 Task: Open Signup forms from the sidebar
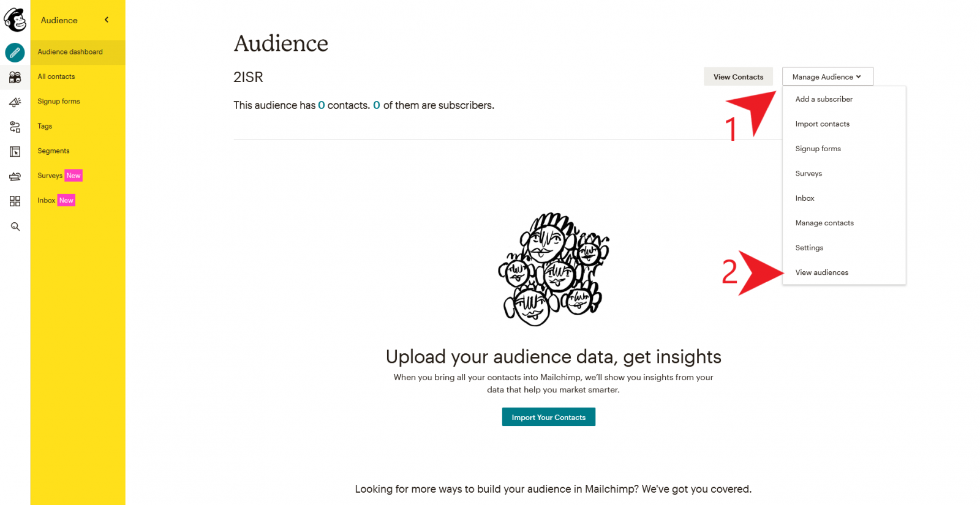(x=58, y=101)
